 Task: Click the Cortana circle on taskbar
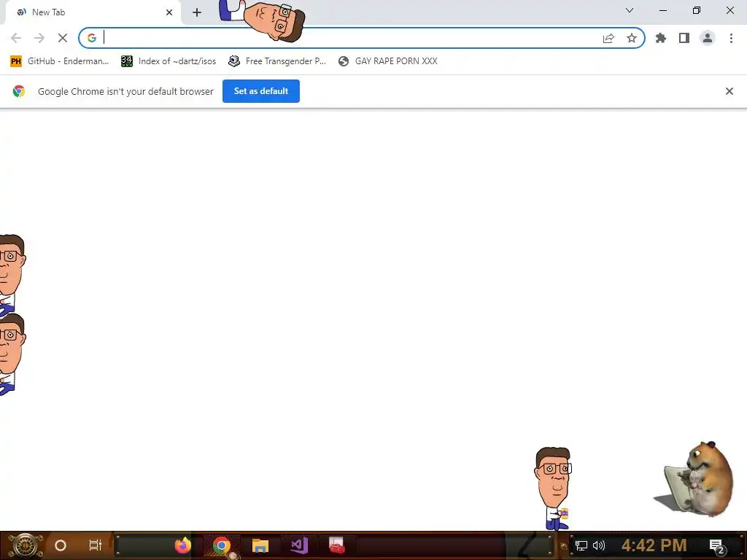[x=61, y=545]
